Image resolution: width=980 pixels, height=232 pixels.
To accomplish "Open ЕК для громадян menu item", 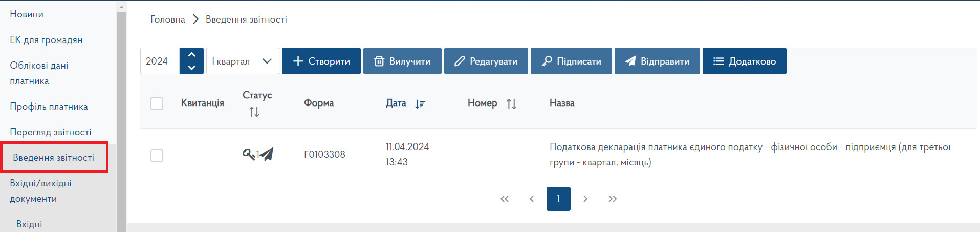I will (46, 40).
